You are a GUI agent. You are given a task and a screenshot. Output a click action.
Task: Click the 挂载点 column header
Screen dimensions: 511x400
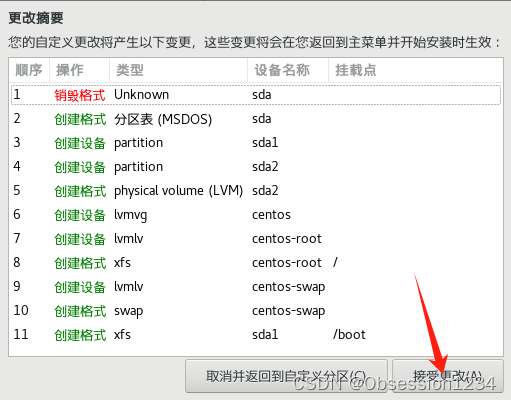416,70
